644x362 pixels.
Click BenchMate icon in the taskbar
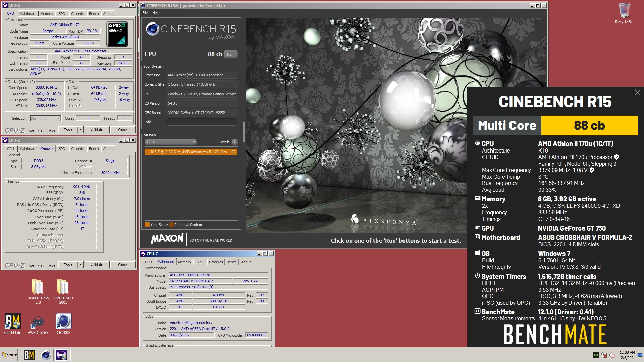29,355
